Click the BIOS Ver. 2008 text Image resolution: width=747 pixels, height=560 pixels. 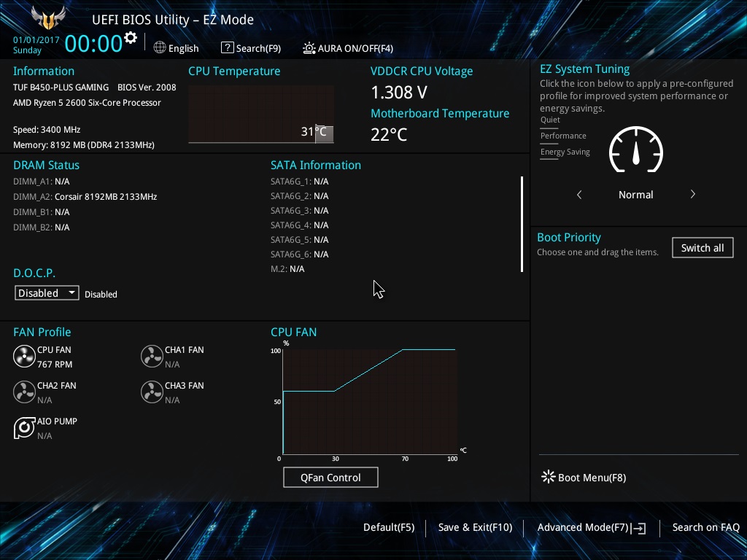coord(147,87)
